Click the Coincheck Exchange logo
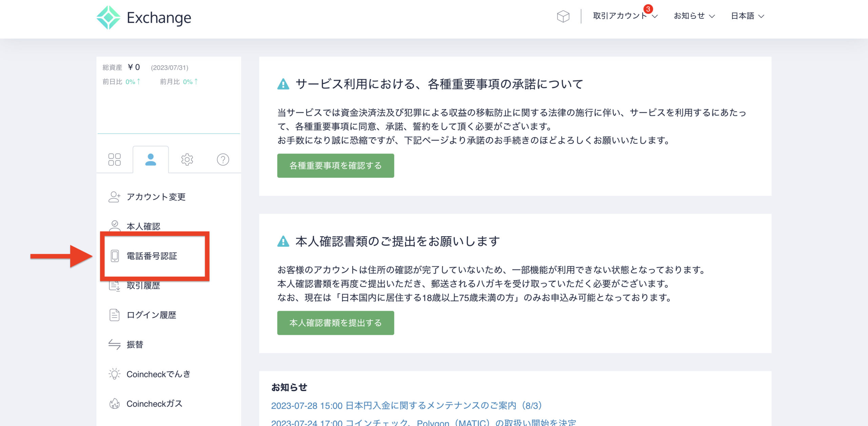868x426 pixels. click(x=144, y=17)
